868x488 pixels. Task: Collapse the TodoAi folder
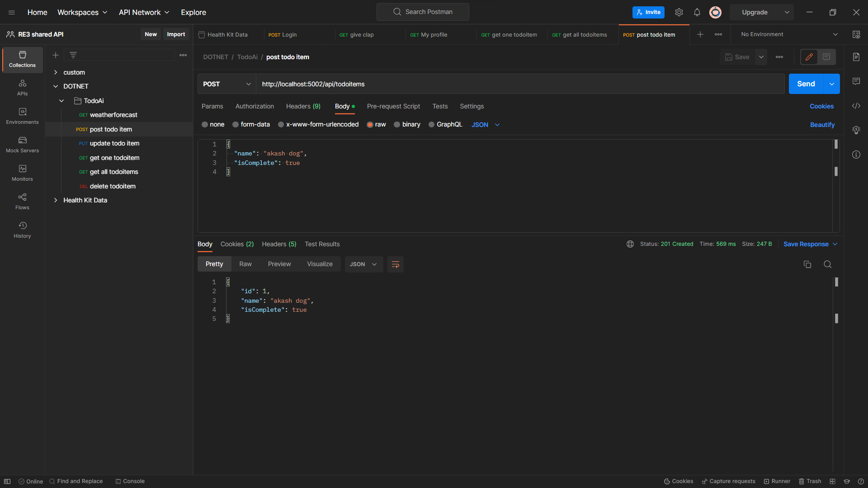(x=61, y=100)
